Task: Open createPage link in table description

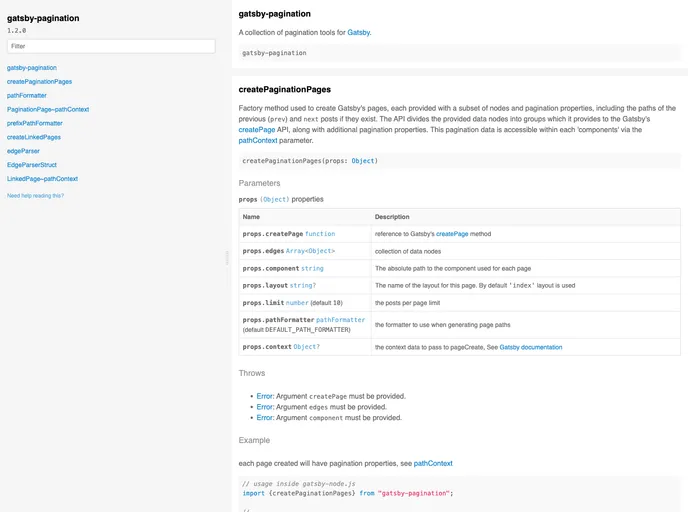Action: point(452,234)
